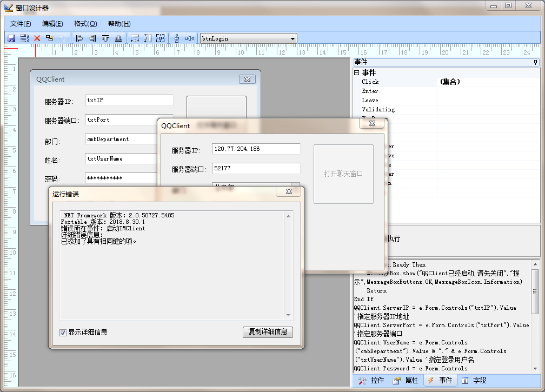Click the code panel scrollbar thumb
The width and height of the screenshot is (545, 392).
[535, 291]
